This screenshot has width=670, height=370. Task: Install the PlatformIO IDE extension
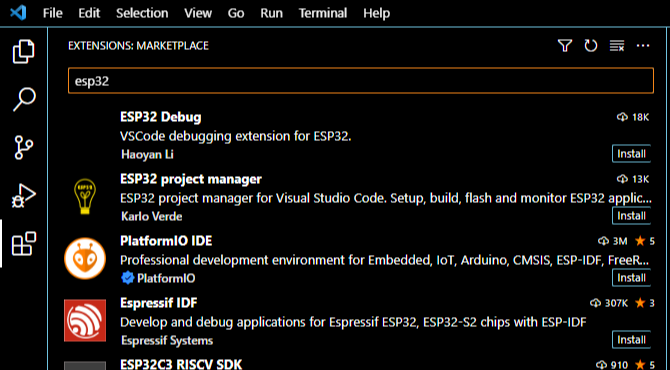631,278
